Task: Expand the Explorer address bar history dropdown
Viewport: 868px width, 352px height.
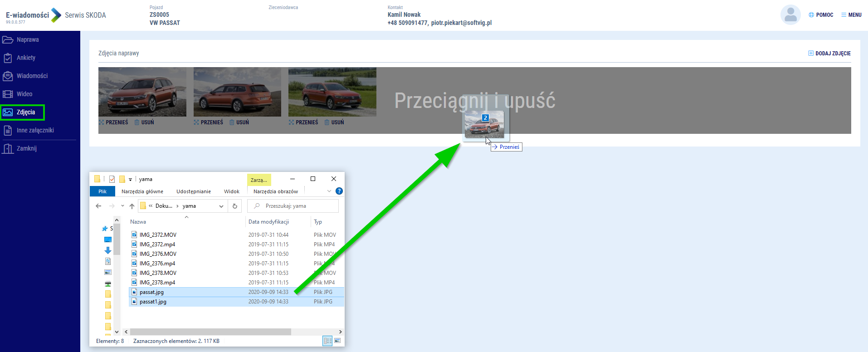Action: click(x=221, y=206)
